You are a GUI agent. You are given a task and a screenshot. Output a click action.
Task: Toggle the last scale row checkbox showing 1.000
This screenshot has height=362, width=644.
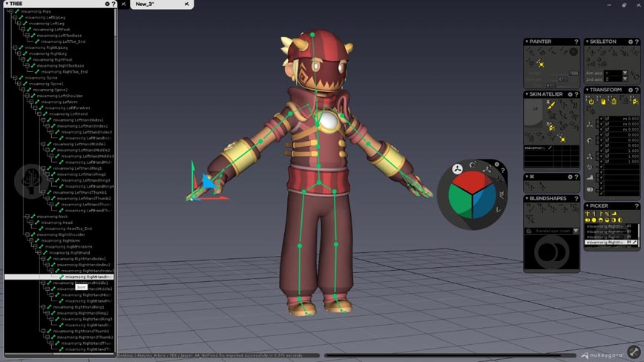[x=601, y=161]
